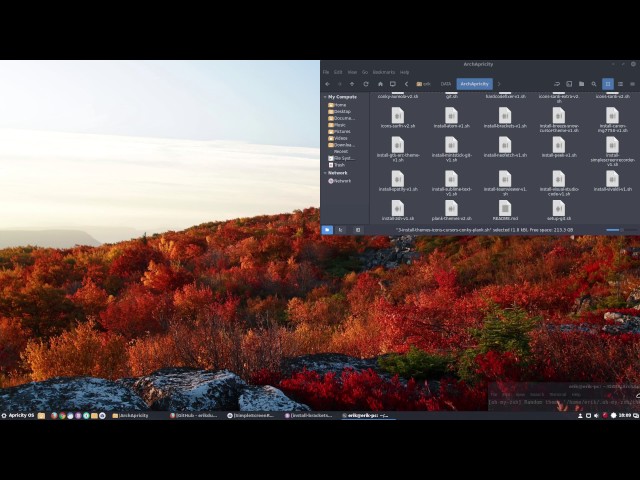Image resolution: width=640 pixels, height=480 pixels.
Task: Create a new folder via the toolbar
Action: point(581,84)
